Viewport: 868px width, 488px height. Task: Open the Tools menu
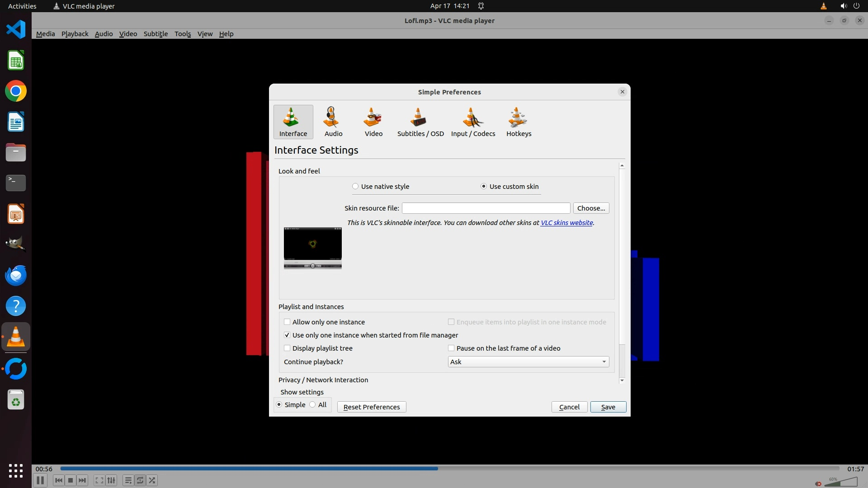[x=183, y=34]
